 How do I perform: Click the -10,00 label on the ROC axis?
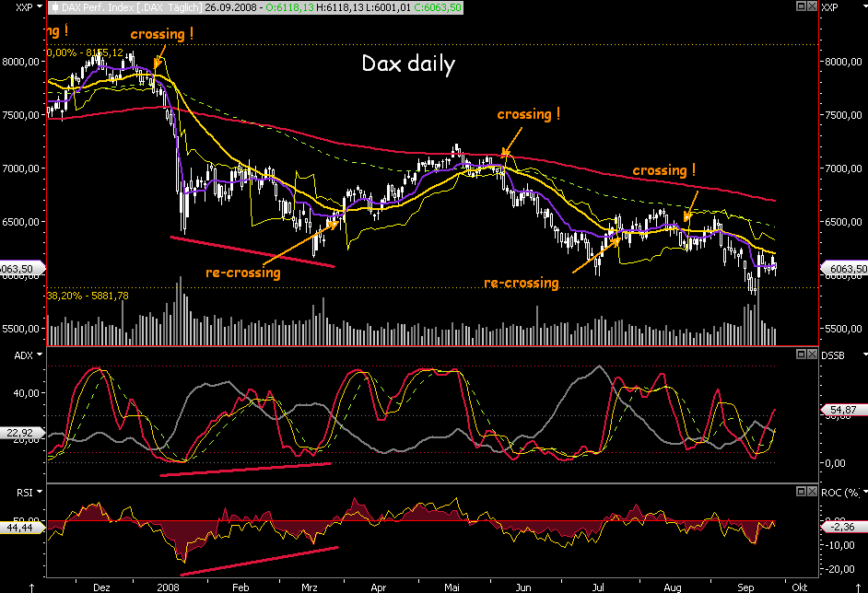[839, 545]
